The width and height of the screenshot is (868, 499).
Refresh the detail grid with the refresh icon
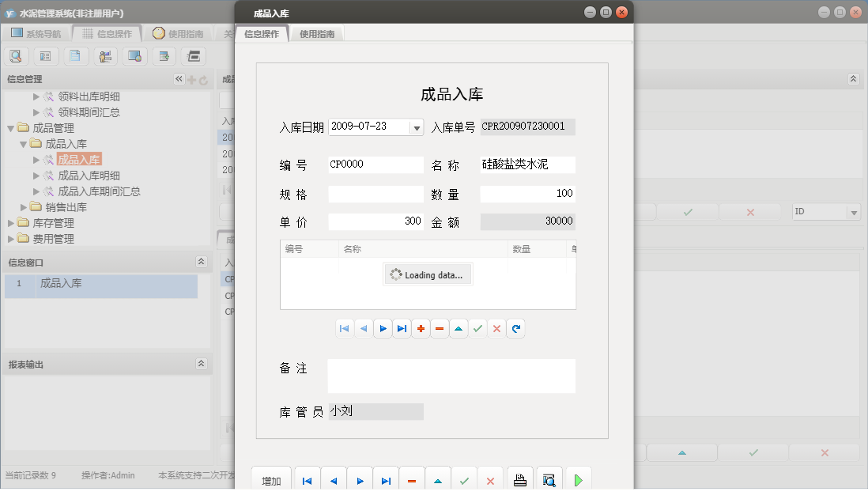pos(515,327)
